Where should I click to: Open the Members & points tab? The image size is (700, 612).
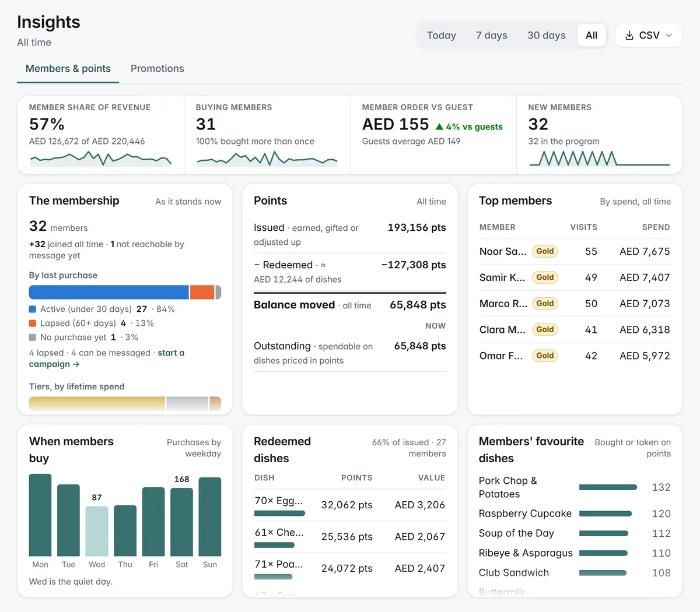point(68,69)
